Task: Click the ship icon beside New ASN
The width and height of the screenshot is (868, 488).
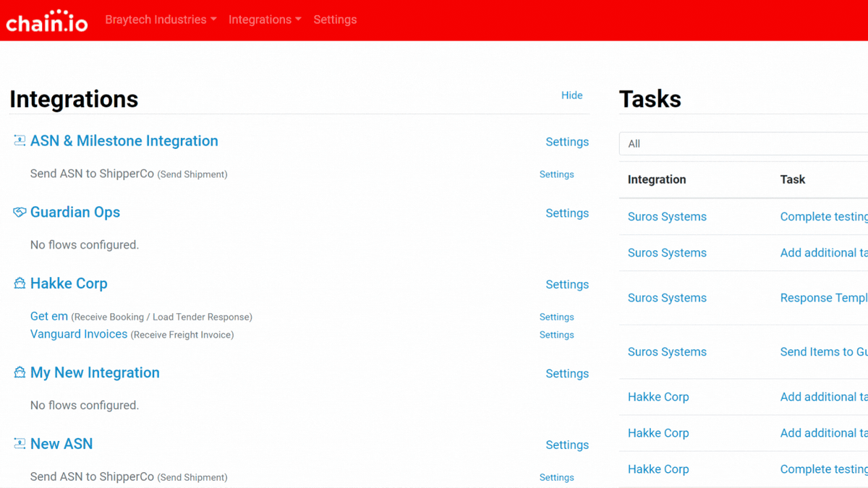Action: (19, 443)
